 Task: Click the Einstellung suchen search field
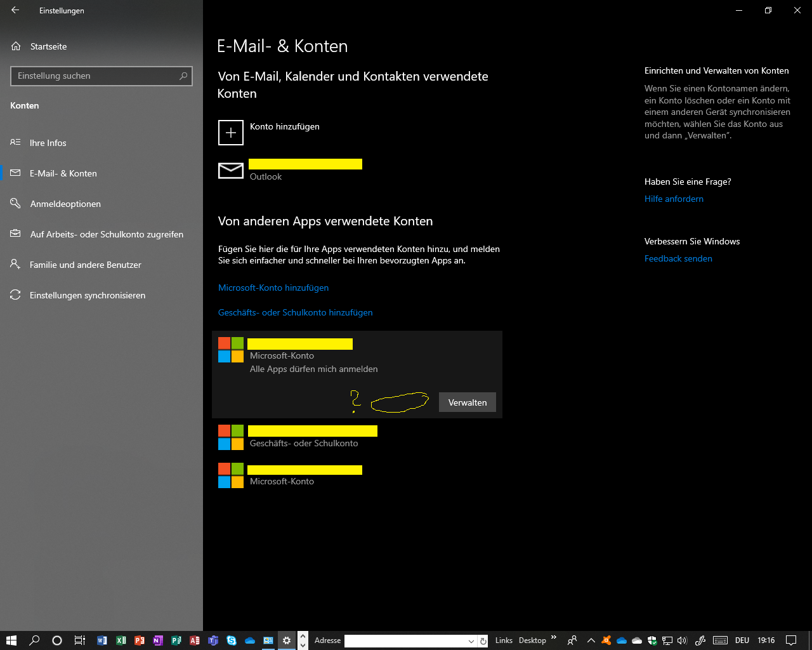(x=101, y=76)
